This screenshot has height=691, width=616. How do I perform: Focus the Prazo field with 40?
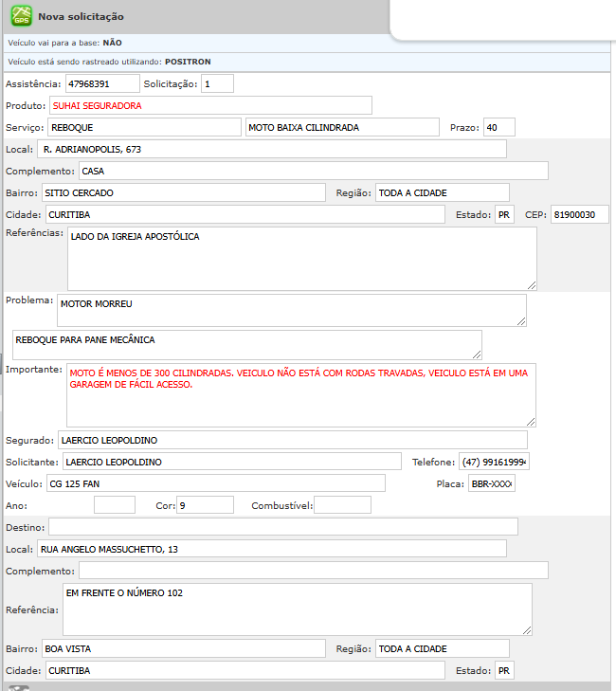point(498,127)
